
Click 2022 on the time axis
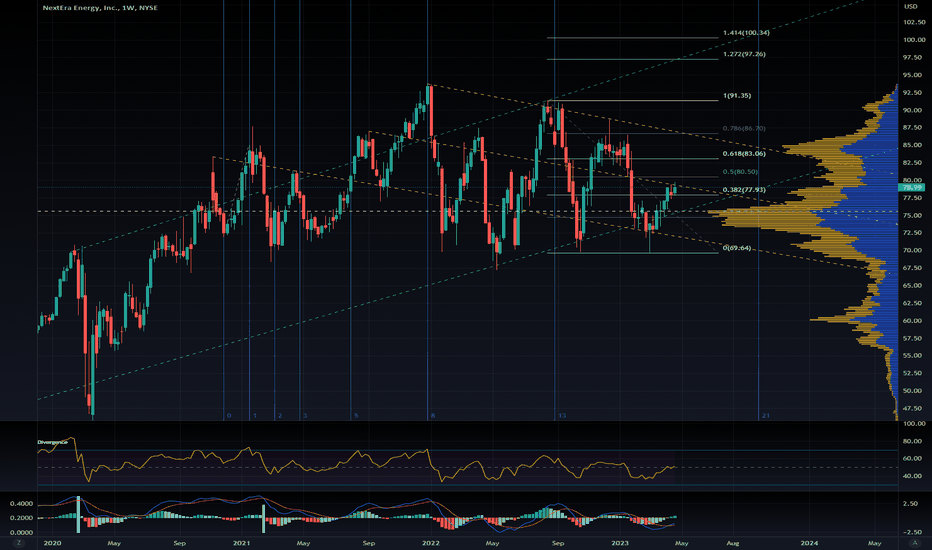pos(430,543)
